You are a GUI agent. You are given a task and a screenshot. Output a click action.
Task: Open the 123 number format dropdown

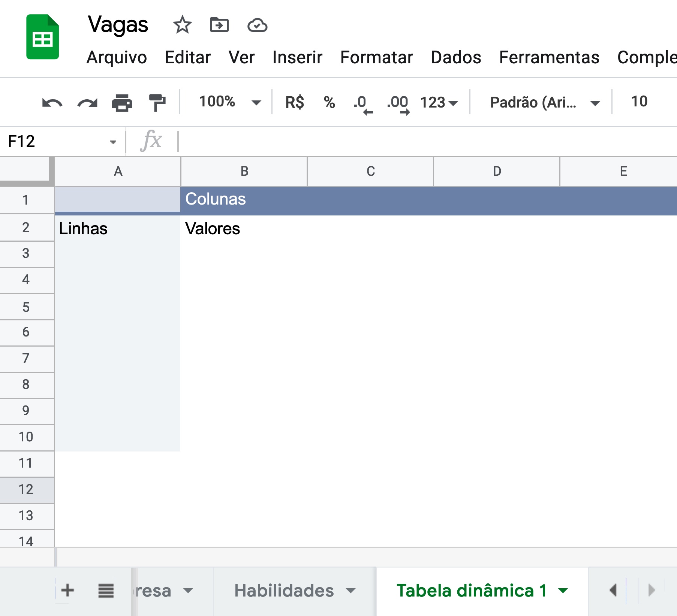tap(439, 102)
